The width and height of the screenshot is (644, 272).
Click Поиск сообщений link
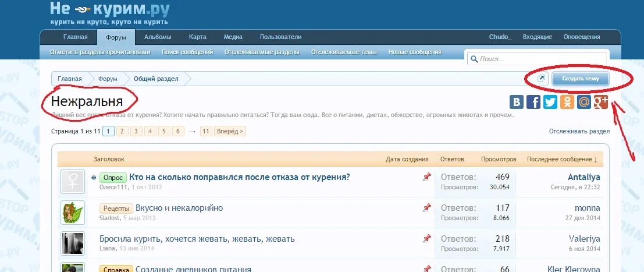(x=187, y=52)
